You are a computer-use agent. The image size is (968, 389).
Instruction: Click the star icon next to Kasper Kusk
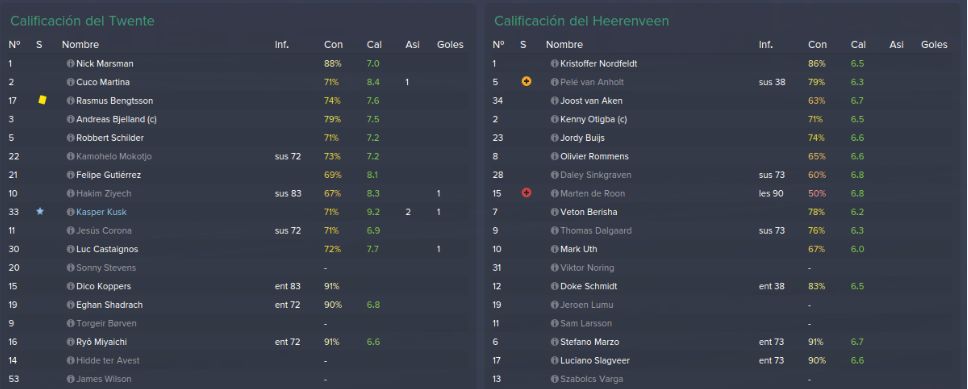[x=40, y=211]
